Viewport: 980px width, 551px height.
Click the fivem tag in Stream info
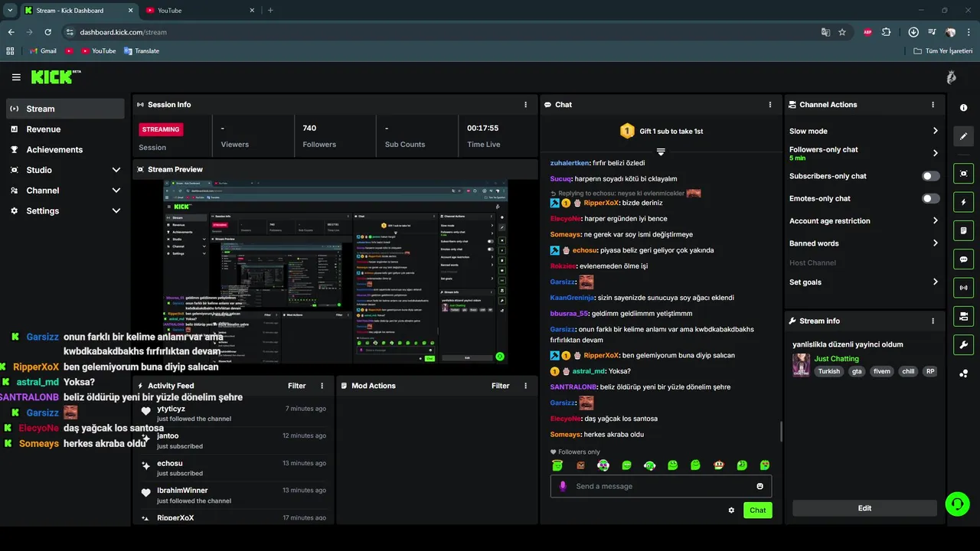[x=881, y=372]
